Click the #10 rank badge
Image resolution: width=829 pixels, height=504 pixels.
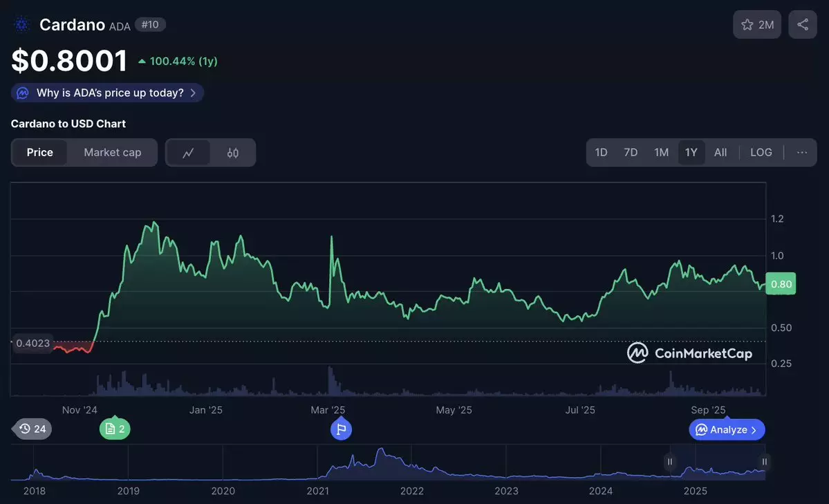(150, 24)
